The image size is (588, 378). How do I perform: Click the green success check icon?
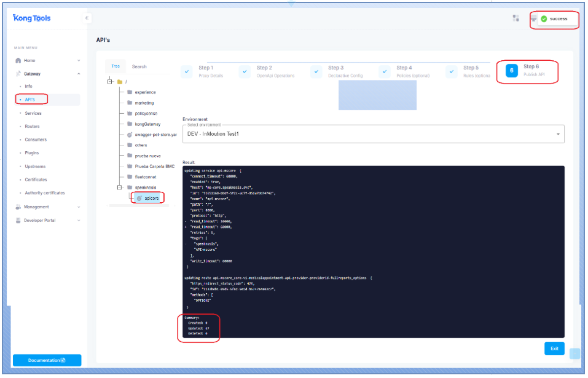[544, 19]
